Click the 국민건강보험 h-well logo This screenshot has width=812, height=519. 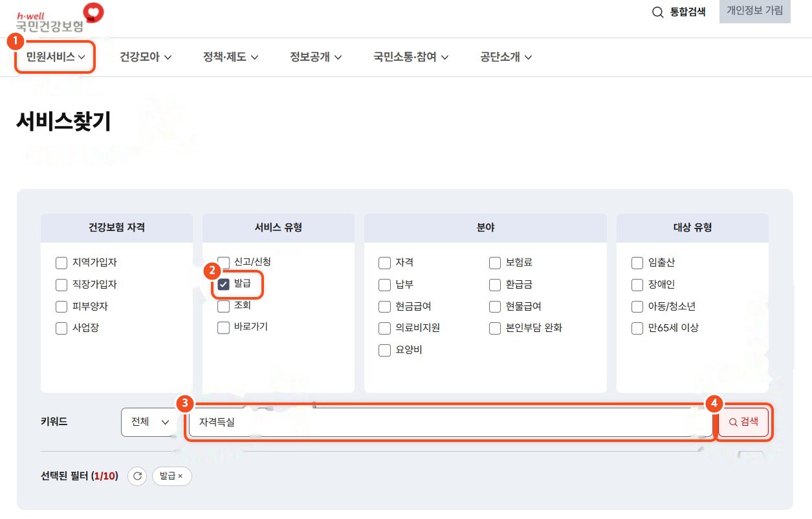(60, 19)
